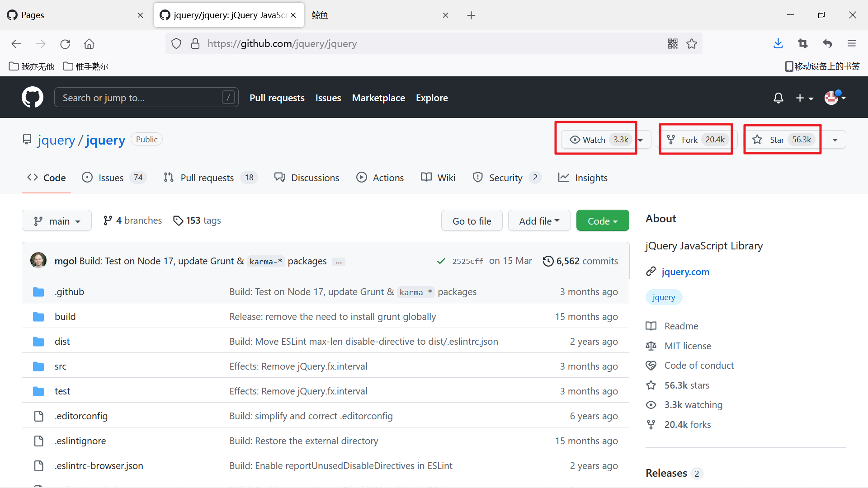868x488 pixels.
Task: Open the Security tab
Action: pos(507,178)
